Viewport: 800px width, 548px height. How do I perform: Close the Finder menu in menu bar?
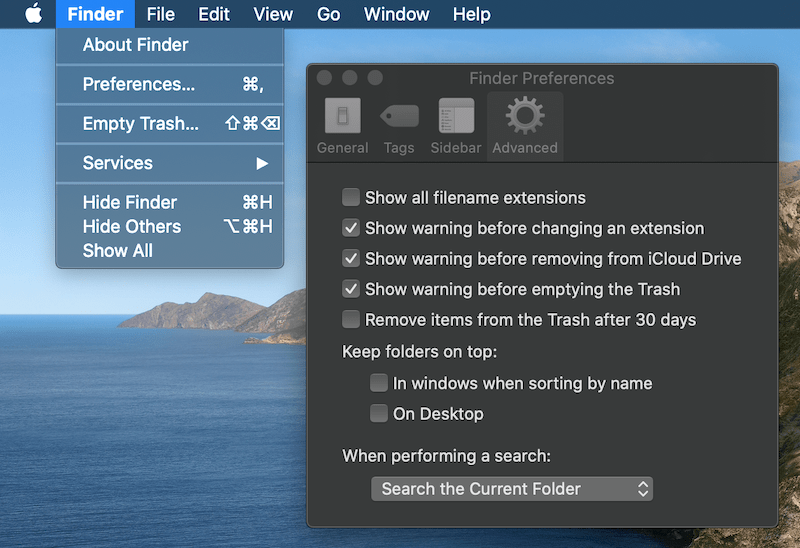[x=95, y=14]
